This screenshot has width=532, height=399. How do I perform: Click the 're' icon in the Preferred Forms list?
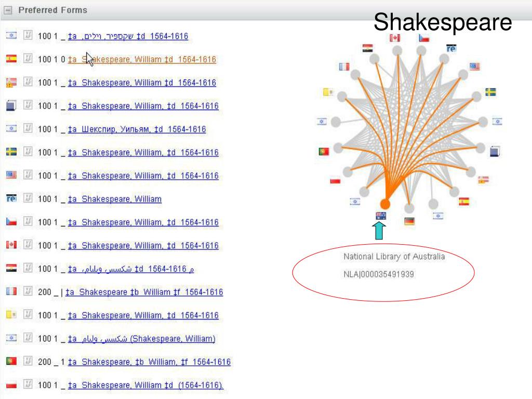click(11, 198)
